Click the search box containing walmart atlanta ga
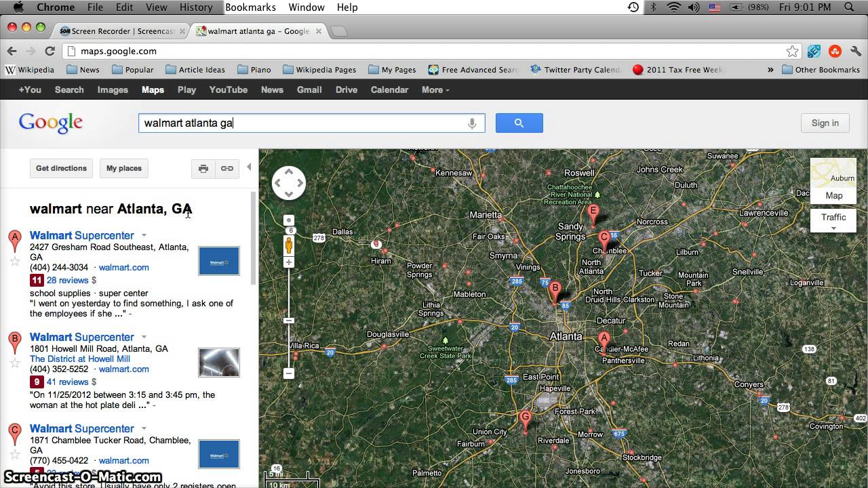 (x=311, y=123)
